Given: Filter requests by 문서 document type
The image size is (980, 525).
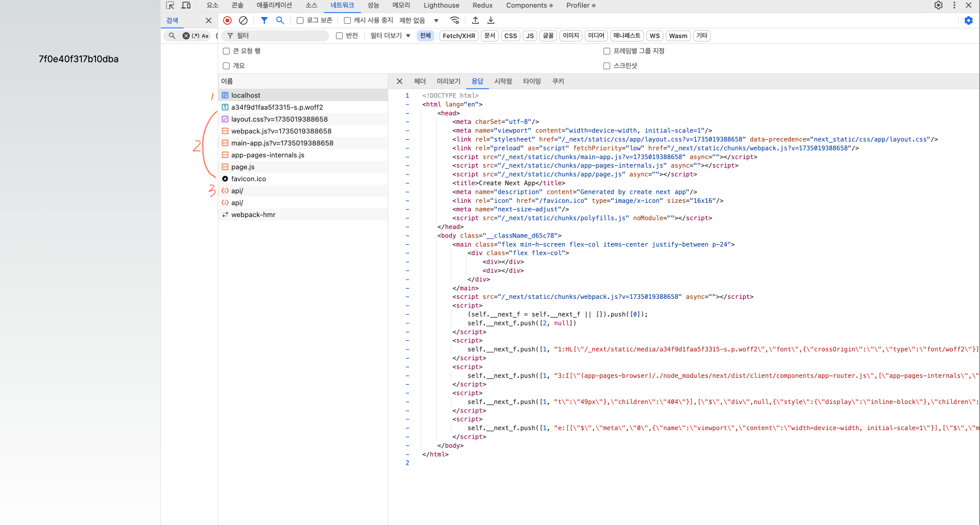Looking at the screenshot, I should 489,36.
